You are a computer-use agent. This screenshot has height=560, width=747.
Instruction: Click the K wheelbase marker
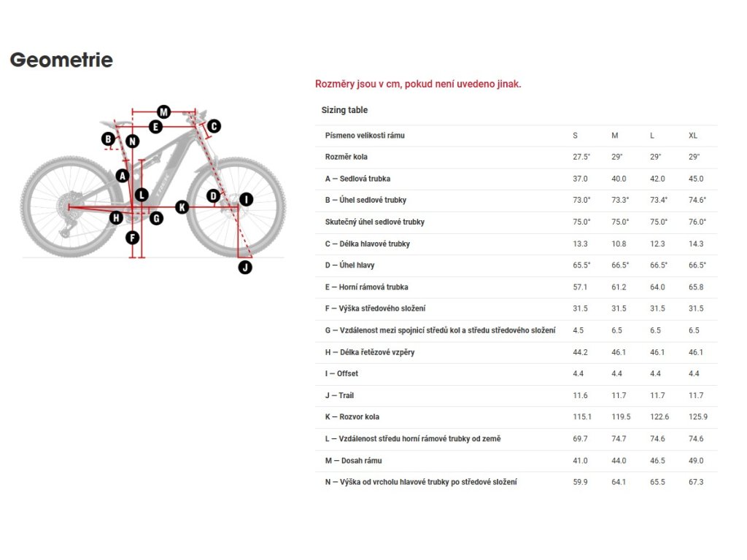(x=182, y=207)
